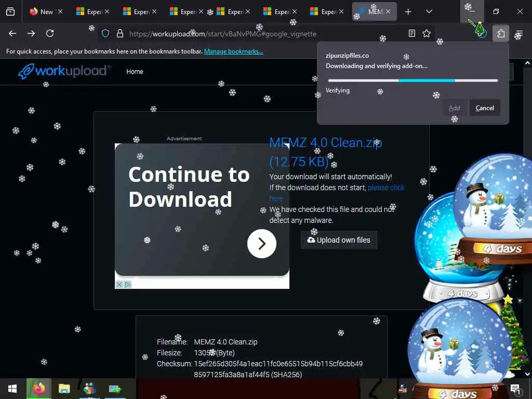The image size is (532, 399).
Task: Close the 'New' Firefox tab
Action: pos(60,12)
